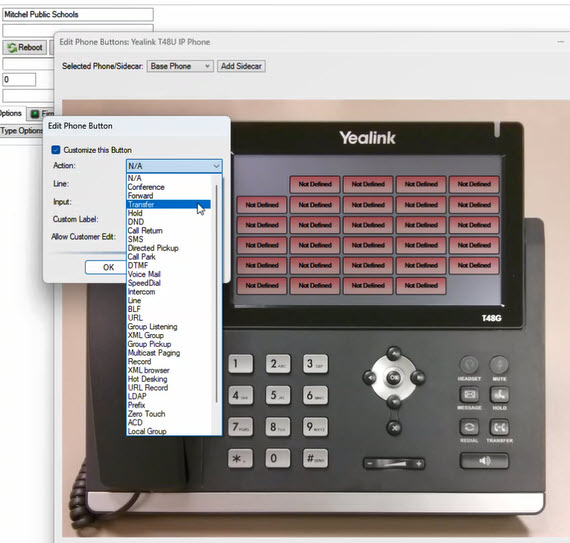Collapse the Action combo box arrow
Viewport: 570px width, 543px height.
click(x=216, y=166)
